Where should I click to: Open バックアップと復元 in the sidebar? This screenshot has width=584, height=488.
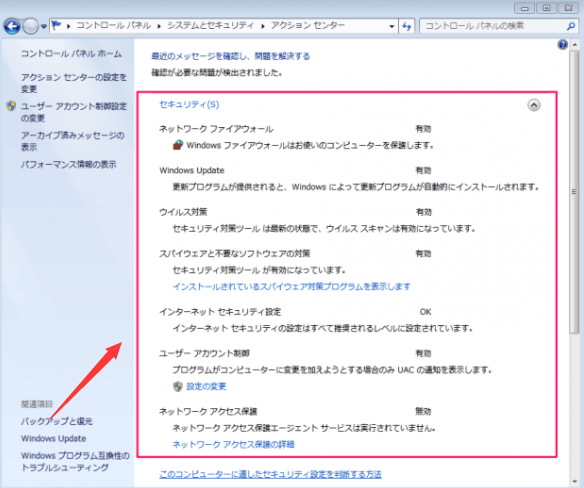(57, 421)
